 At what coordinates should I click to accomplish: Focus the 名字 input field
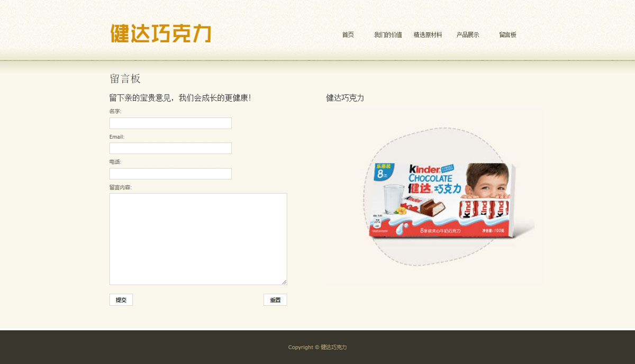click(170, 123)
